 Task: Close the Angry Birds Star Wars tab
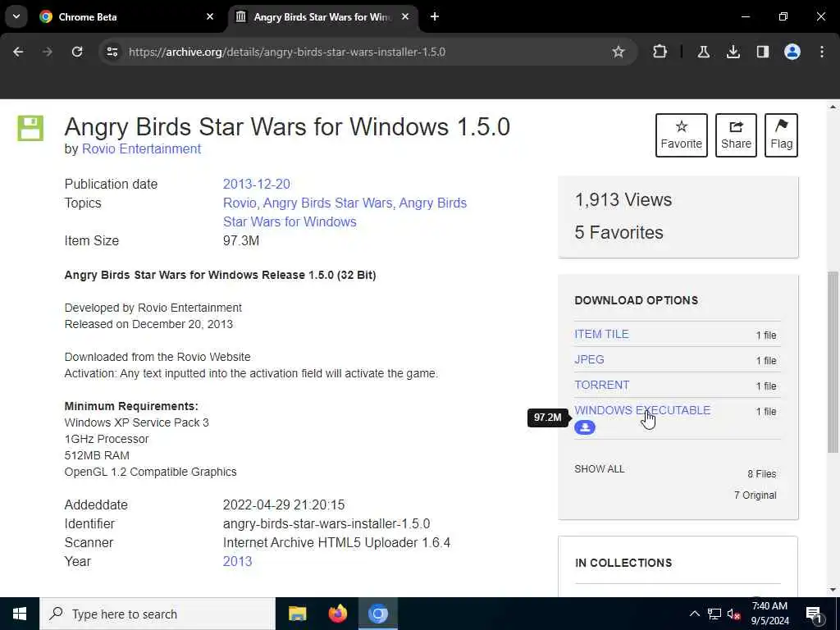405,16
